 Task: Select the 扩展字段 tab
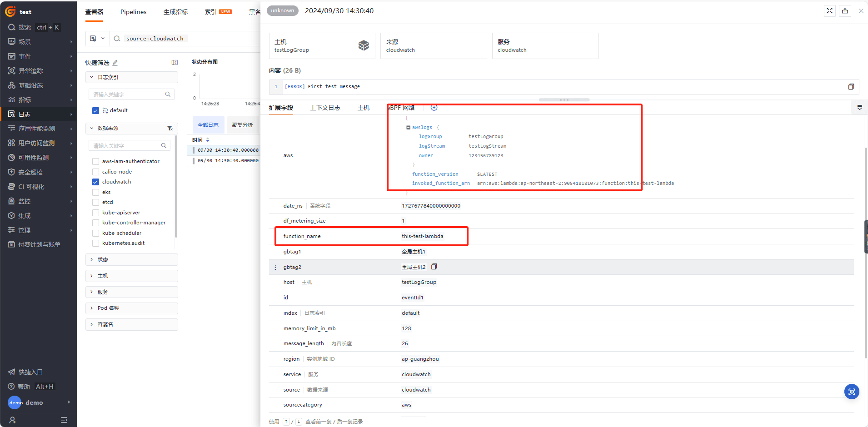pyautogui.click(x=281, y=108)
